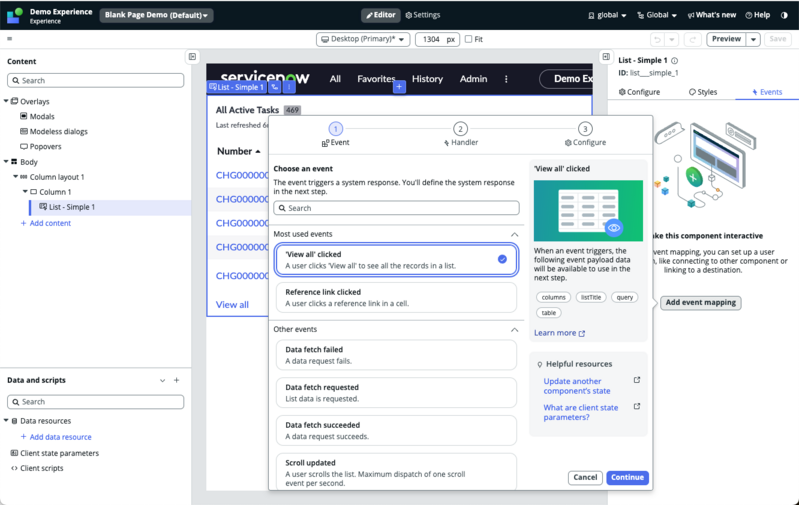Select the Scroll updated event
799x505 pixels.
pos(396,472)
